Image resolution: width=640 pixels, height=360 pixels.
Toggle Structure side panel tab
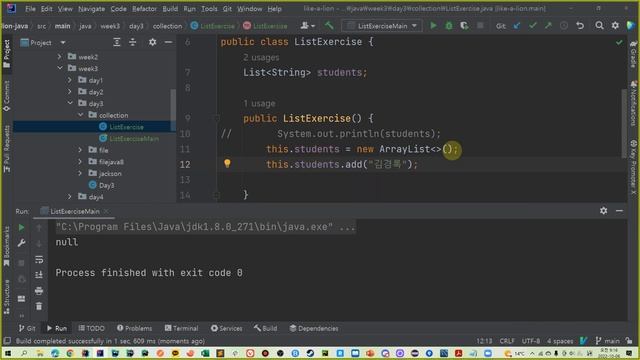(x=7, y=297)
